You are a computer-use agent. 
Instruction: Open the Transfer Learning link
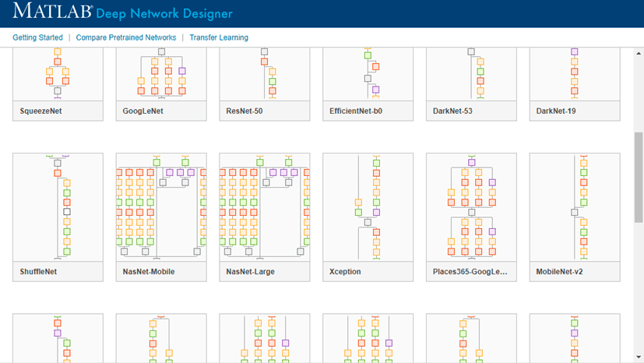click(x=219, y=37)
